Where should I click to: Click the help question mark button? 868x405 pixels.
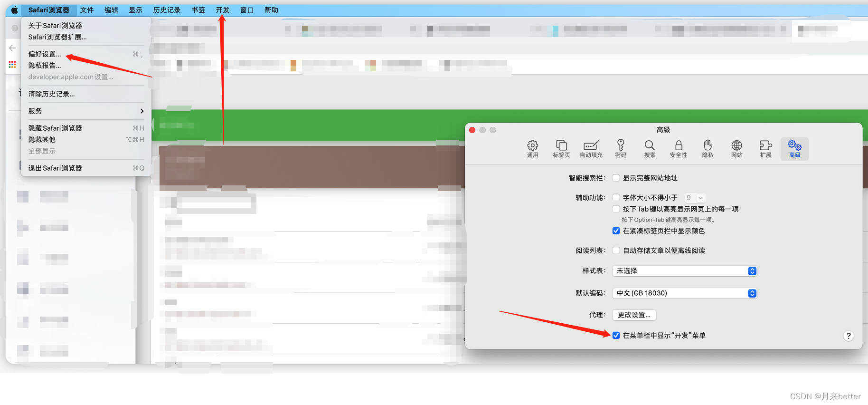tap(849, 336)
